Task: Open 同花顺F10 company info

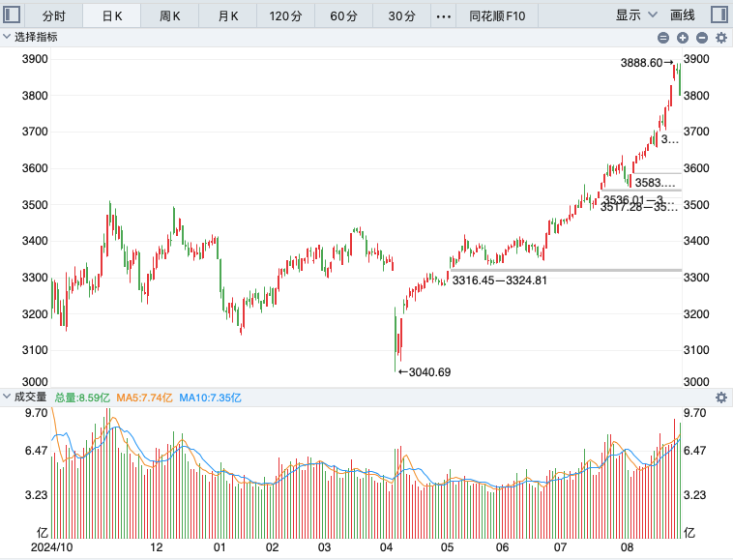Action: coord(497,16)
